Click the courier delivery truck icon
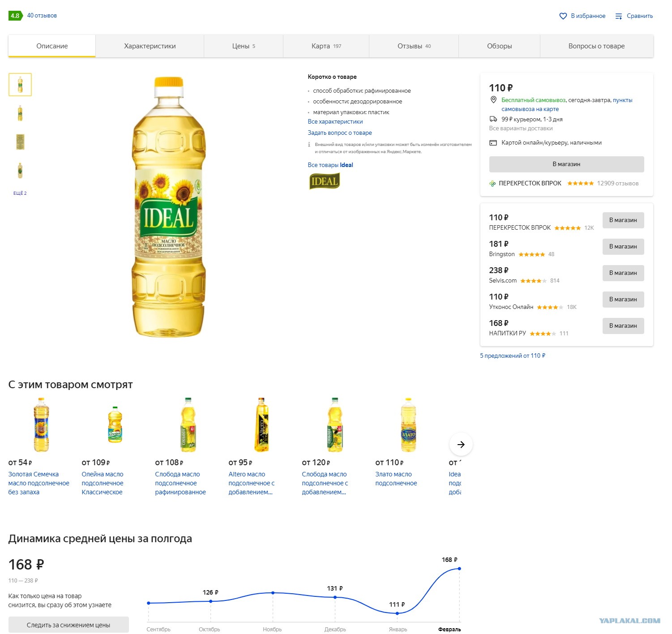672x634 pixels. [493, 119]
